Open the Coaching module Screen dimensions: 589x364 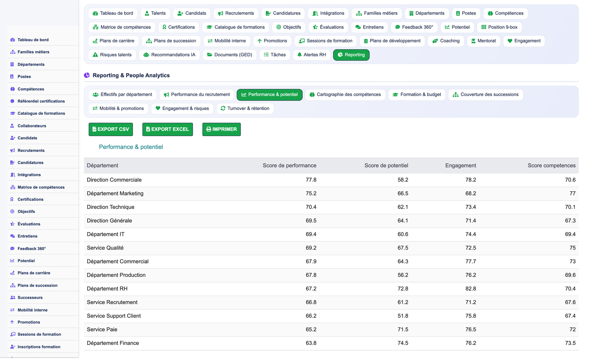click(446, 41)
